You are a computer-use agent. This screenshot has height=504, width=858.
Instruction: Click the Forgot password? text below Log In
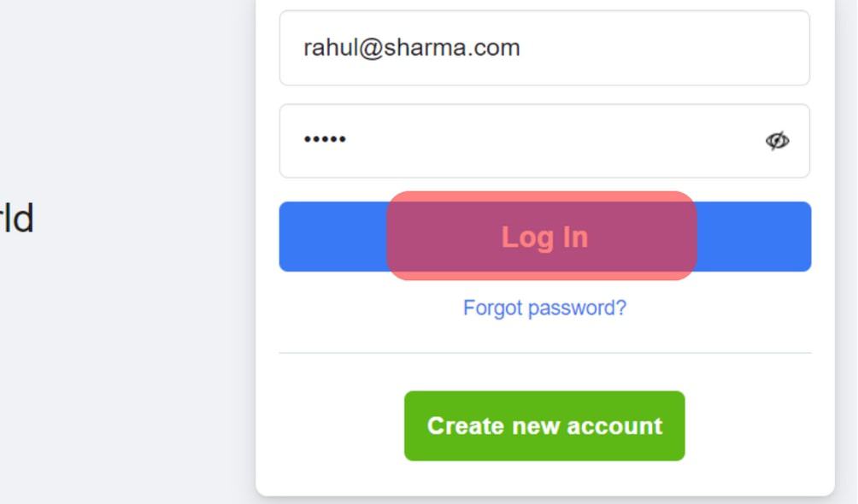[x=544, y=308]
